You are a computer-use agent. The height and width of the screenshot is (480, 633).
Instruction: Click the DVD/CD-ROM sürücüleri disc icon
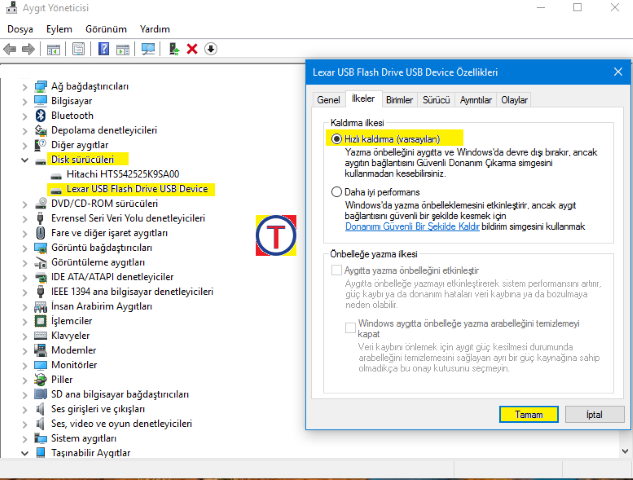(x=40, y=203)
